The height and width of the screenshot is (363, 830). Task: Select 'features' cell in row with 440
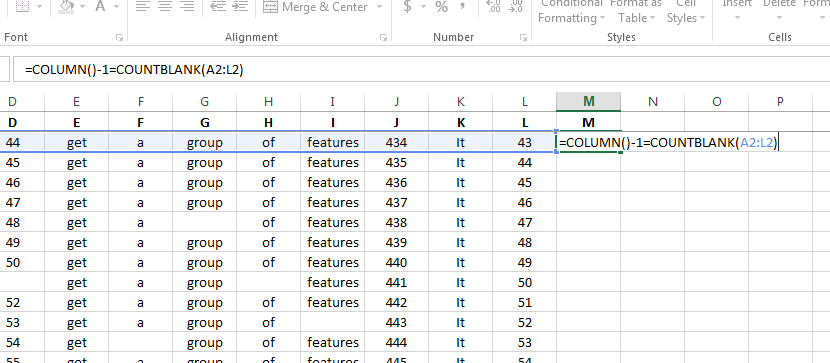coord(332,262)
